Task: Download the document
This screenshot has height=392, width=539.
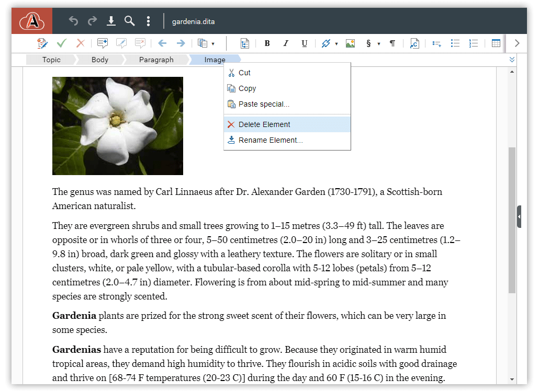Action: 111,21
